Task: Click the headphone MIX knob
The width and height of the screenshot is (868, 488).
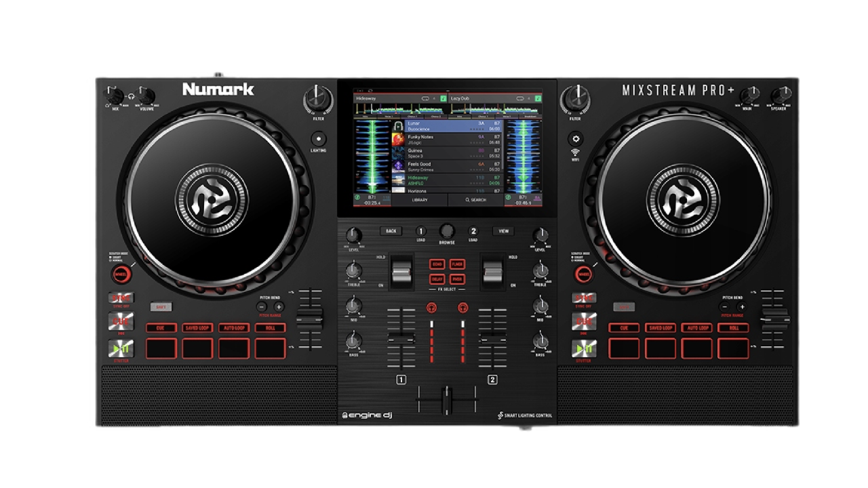Action: [115, 96]
